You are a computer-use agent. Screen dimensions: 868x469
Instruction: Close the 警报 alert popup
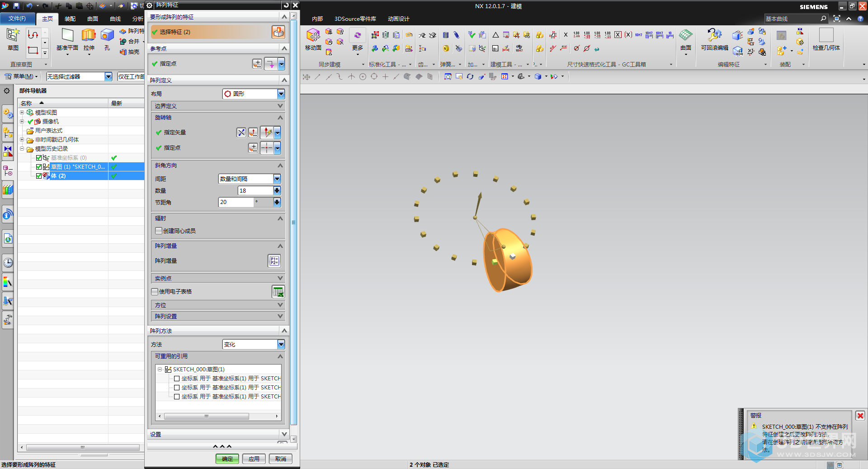(860, 416)
